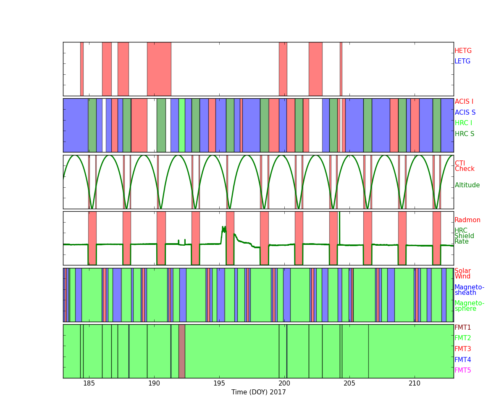The width and height of the screenshot is (504, 420).
Task: Click the Magnetosheath legend label
Action: (469, 290)
